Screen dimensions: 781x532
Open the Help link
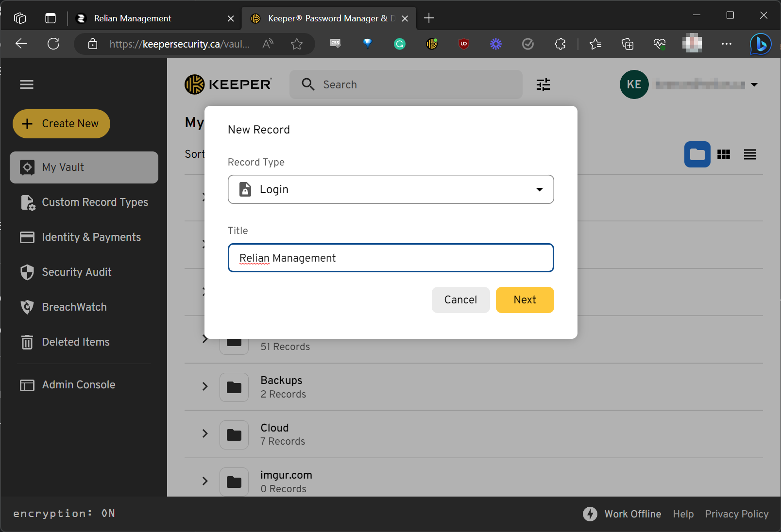click(x=683, y=514)
